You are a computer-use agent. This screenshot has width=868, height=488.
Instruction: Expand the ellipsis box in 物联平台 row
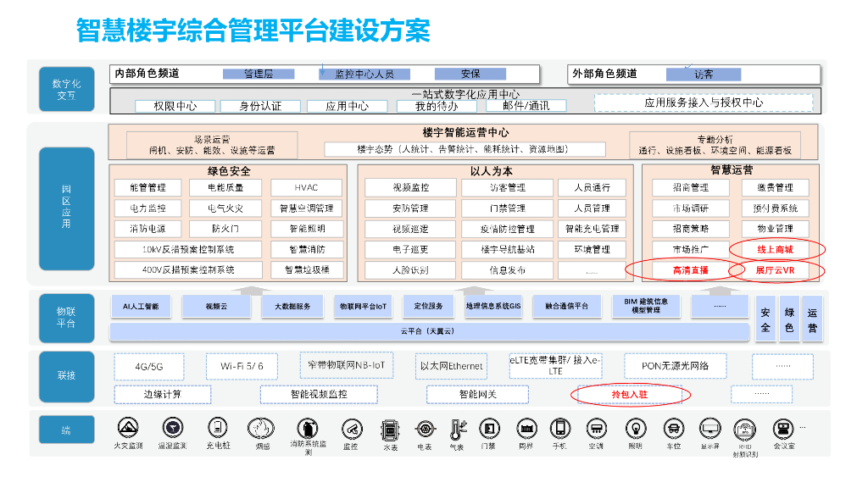pos(720,306)
